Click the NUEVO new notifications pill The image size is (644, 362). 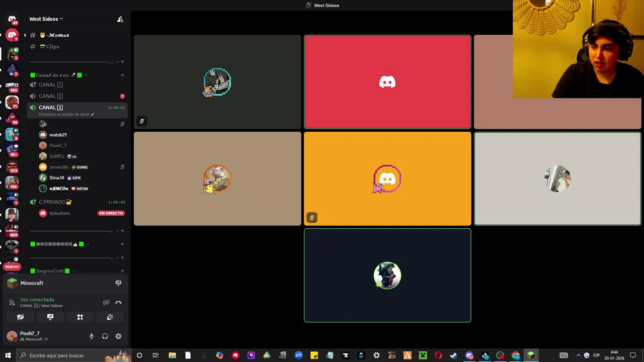click(12, 267)
